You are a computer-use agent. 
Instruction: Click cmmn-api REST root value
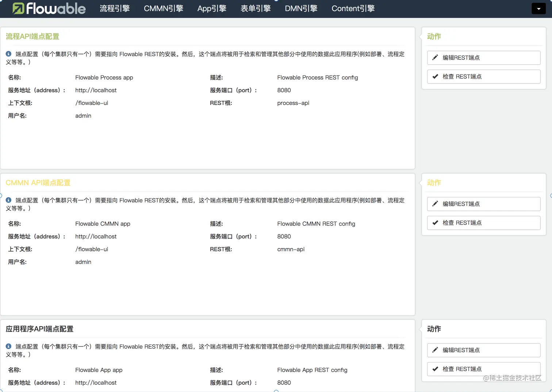[x=291, y=249]
